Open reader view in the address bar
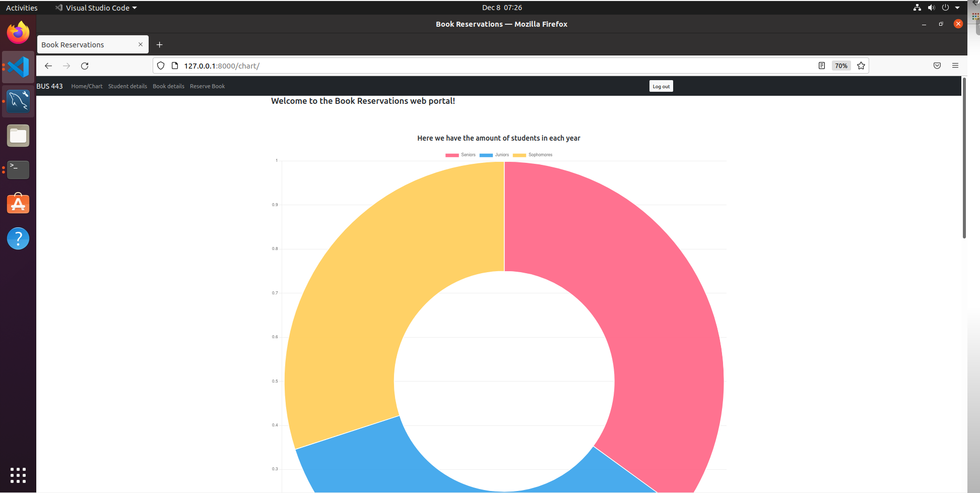Screen dimensions: 980x493 tap(822, 66)
